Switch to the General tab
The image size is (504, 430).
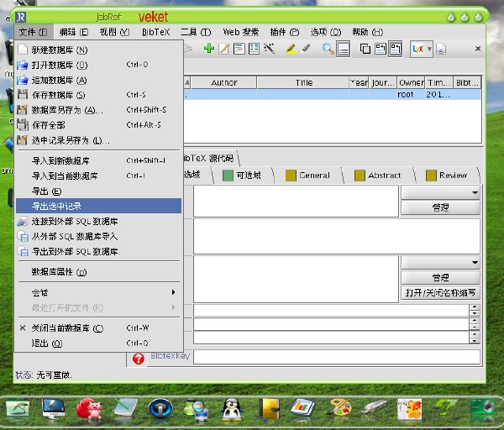click(308, 176)
